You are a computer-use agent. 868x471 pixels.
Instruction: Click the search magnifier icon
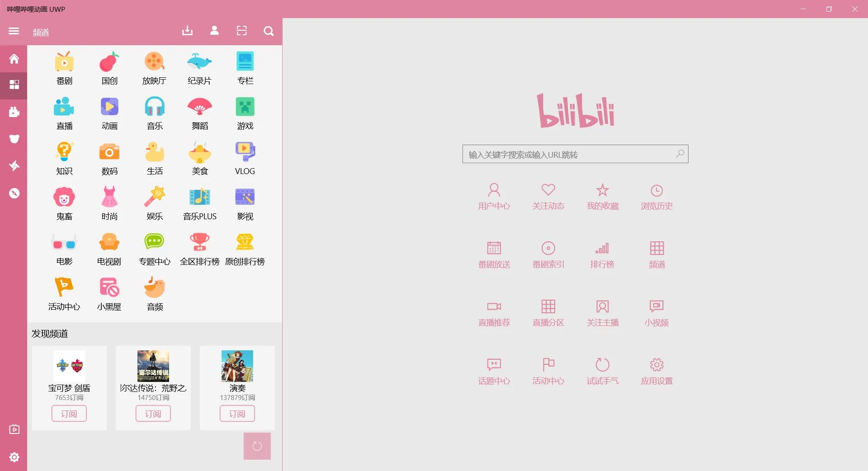[269, 31]
